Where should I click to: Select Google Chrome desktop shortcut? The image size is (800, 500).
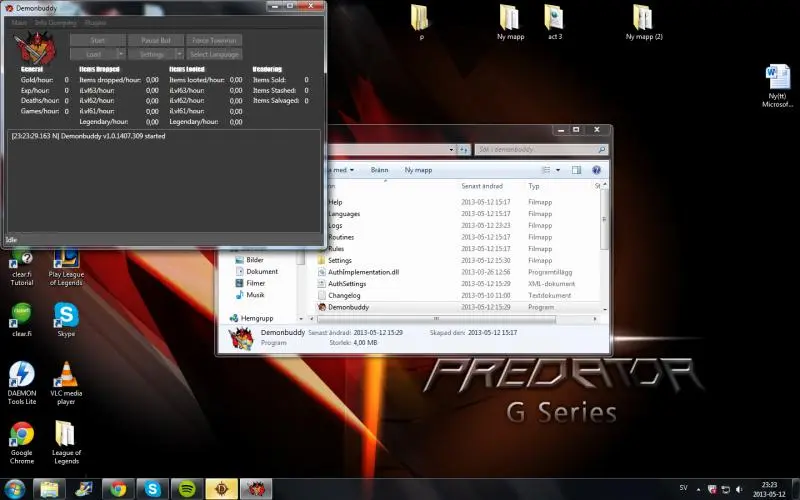(22, 442)
